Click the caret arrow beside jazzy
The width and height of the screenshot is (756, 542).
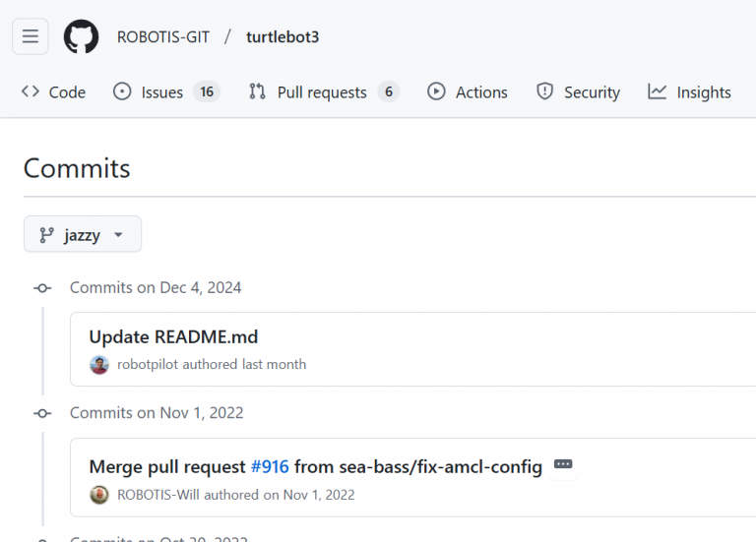[119, 235]
